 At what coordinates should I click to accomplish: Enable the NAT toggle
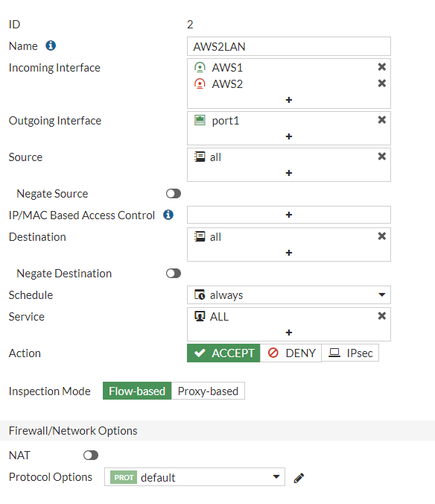pos(91,455)
